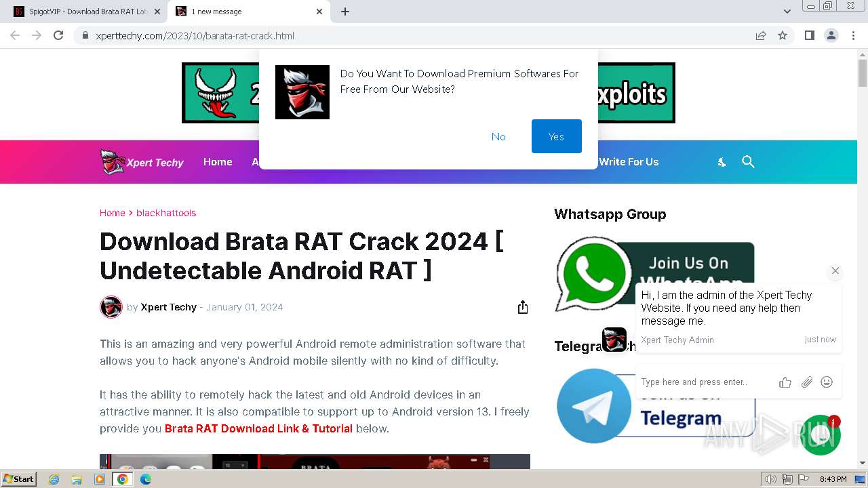The height and width of the screenshot is (488, 868).
Task: Close the '1 new message' tab
Action: tap(319, 12)
